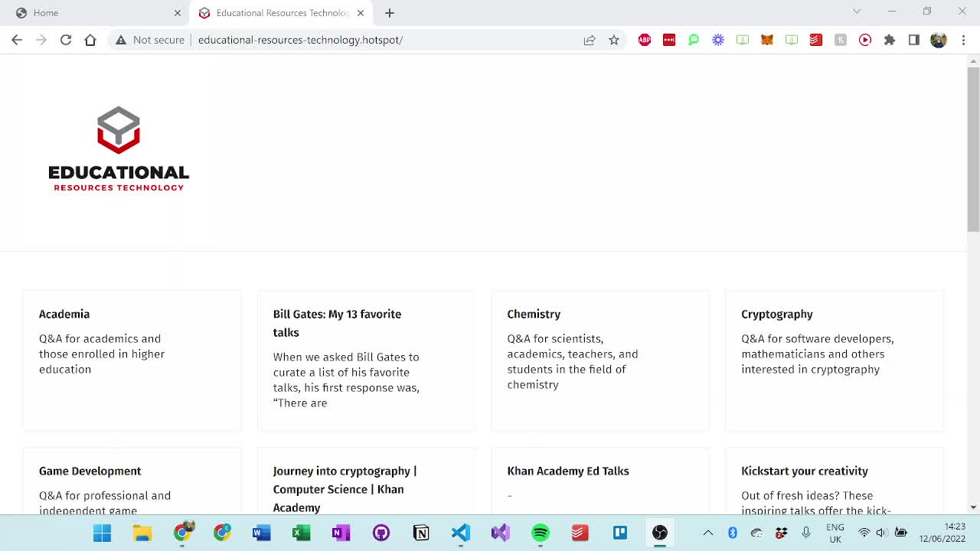Open Spotify from the taskbar
980x551 pixels.
click(540, 533)
